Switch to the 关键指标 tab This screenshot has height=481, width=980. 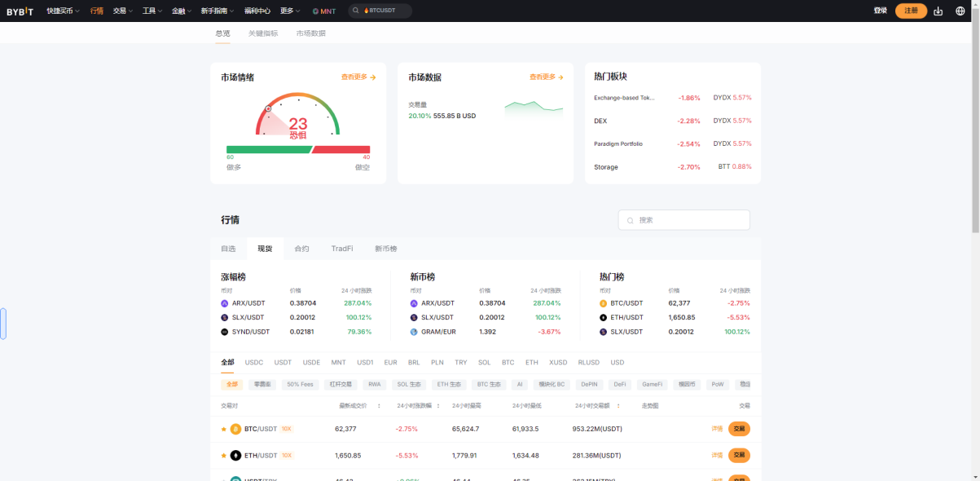(263, 33)
